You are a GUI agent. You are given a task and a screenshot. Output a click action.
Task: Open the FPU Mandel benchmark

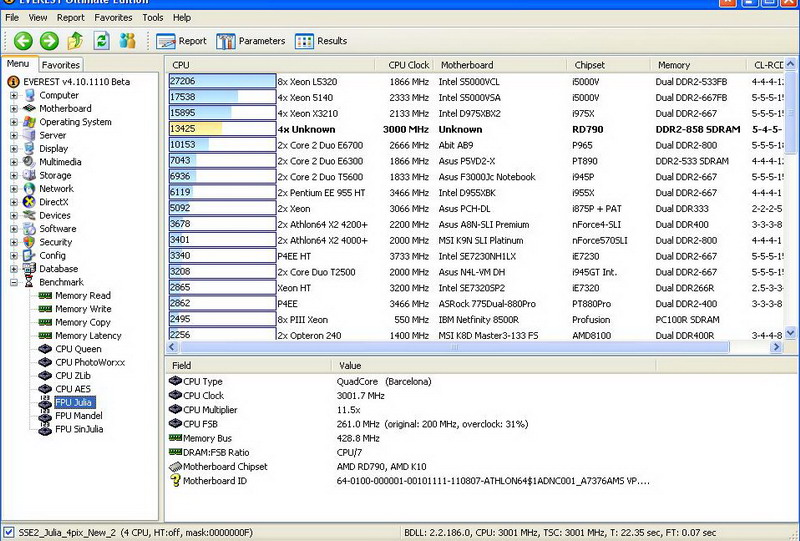[x=79, y=415]
